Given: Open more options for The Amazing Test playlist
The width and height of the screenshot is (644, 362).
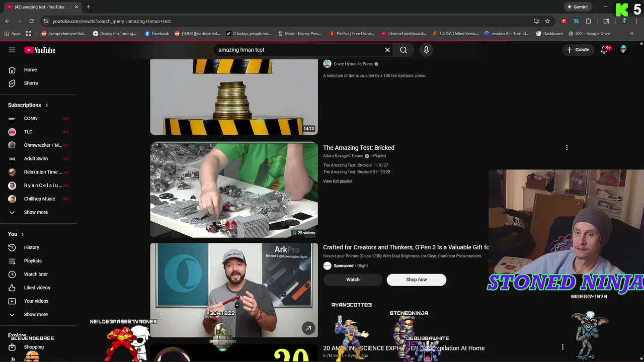Looking at the screenshot, I should pos(567,148).
